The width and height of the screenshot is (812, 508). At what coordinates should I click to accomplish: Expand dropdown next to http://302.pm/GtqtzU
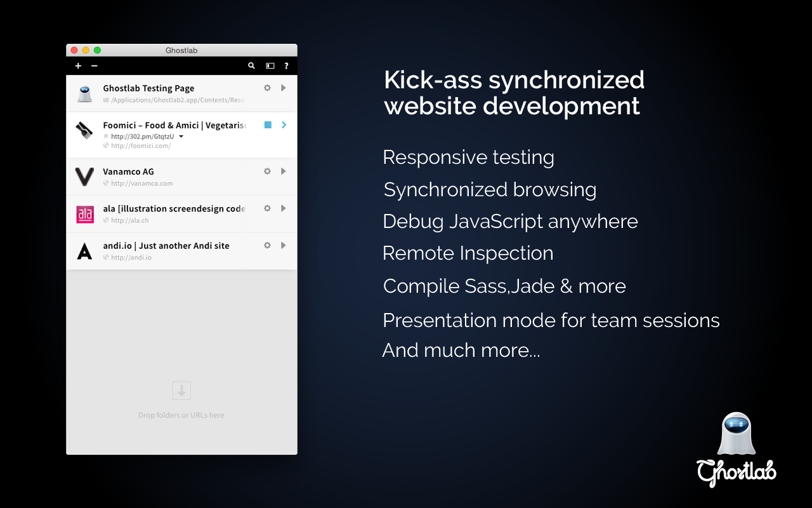click(x=181, y=137)
